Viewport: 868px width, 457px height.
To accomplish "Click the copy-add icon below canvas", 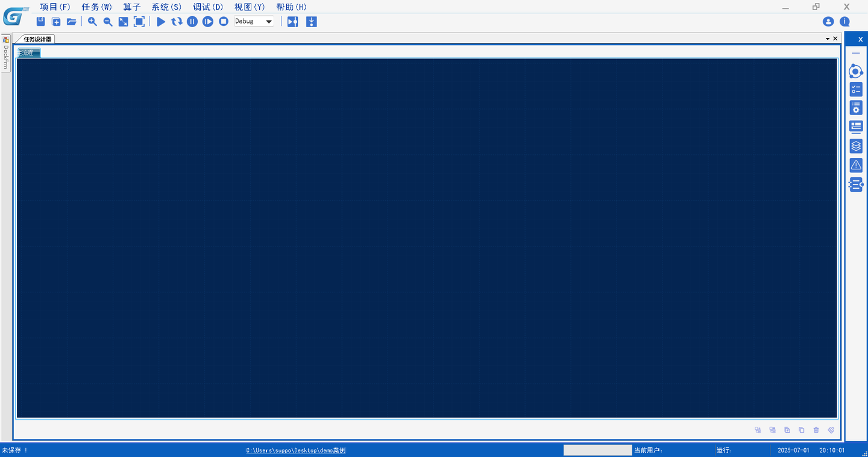I will [x=787, y=430].
